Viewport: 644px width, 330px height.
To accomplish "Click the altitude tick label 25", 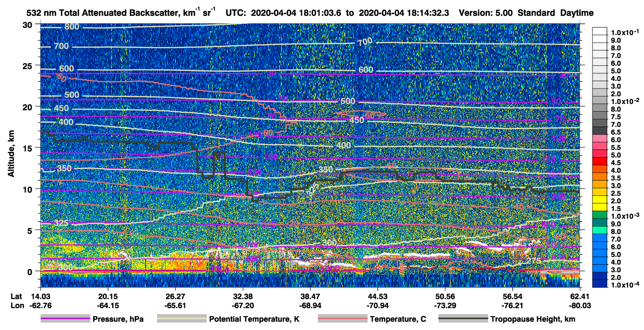I will coord(28,66).
